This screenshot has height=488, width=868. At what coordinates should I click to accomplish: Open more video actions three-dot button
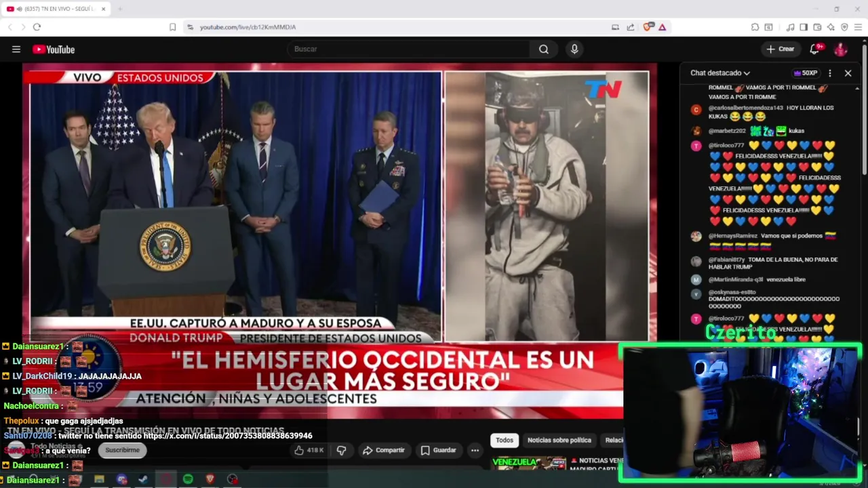[475, 450]
